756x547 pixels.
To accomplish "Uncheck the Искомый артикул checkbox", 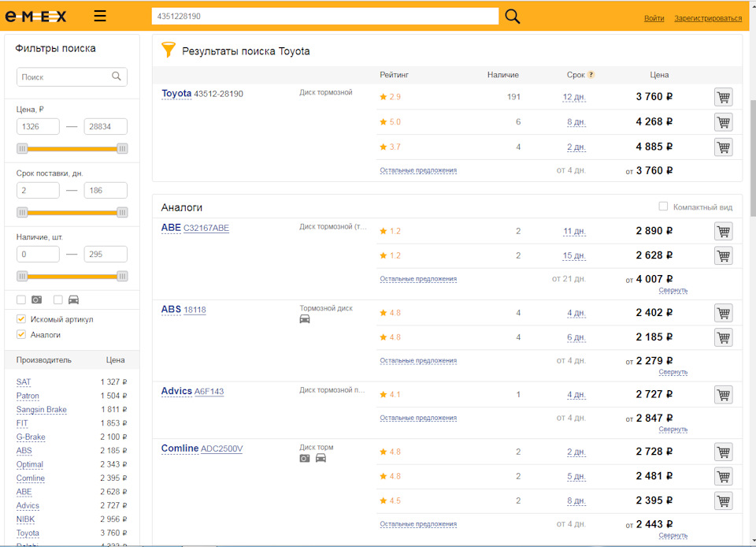I will pyautogui.click(x=21, y=319).
